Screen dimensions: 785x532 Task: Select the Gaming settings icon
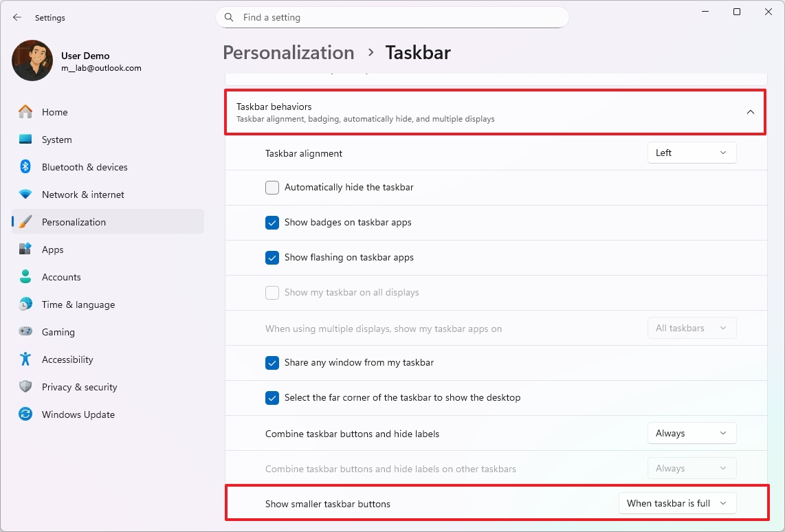coord(25,331)
